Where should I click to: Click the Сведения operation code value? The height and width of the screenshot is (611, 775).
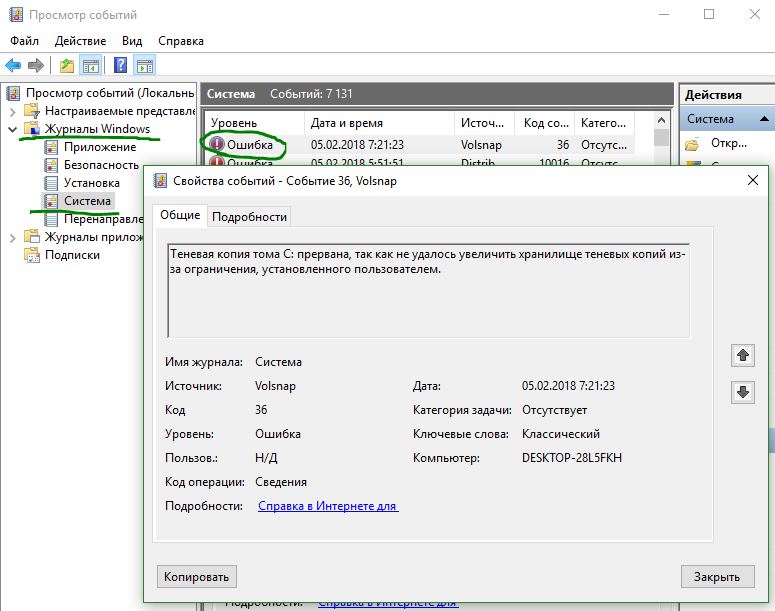(x=281, y=482)
